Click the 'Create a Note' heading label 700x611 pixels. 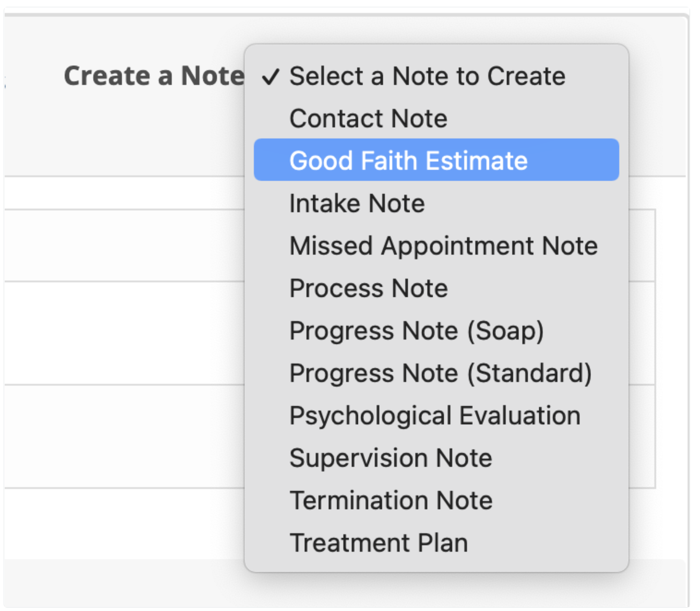154,75
